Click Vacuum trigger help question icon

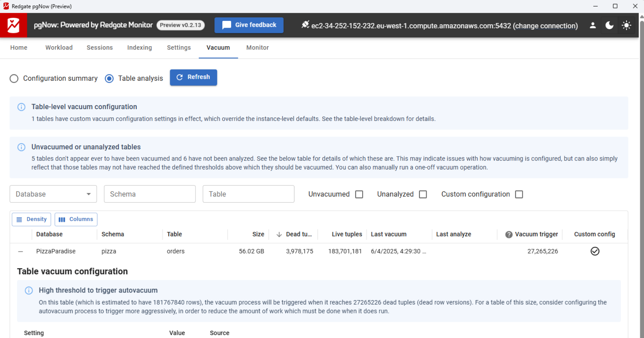(509, 235)
